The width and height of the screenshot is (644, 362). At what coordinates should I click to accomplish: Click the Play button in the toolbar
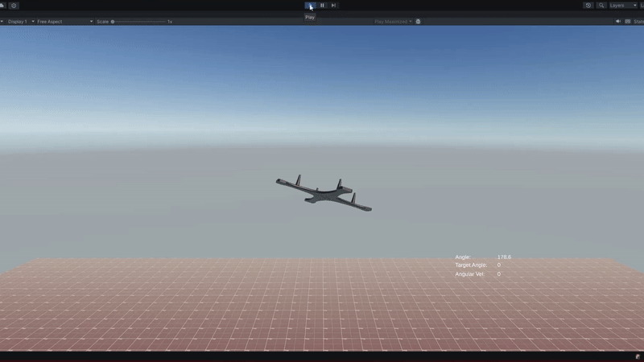click(310, 5)
